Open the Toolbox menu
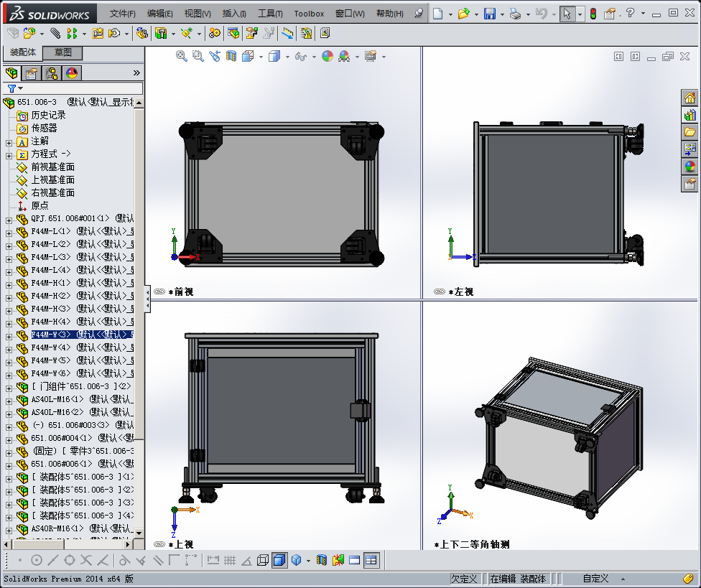The height and width of the screenshot is (588, 701). [x=309, y=14]
